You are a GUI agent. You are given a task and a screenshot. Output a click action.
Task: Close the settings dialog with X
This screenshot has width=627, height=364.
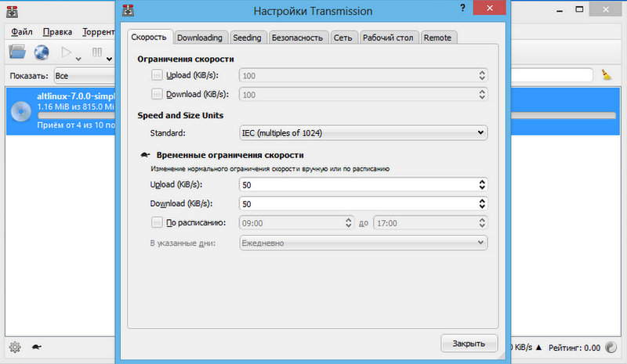[489, 8]
